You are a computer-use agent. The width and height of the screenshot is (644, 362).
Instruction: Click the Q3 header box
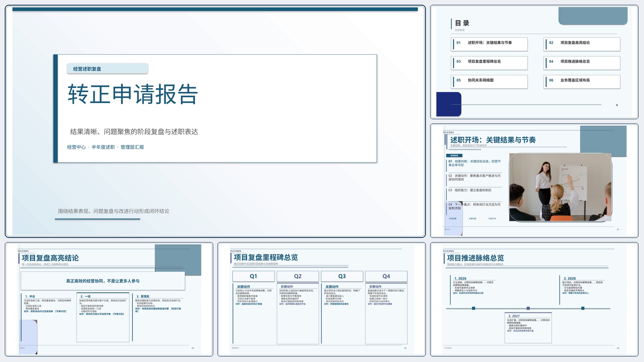[x=342, y=276]
